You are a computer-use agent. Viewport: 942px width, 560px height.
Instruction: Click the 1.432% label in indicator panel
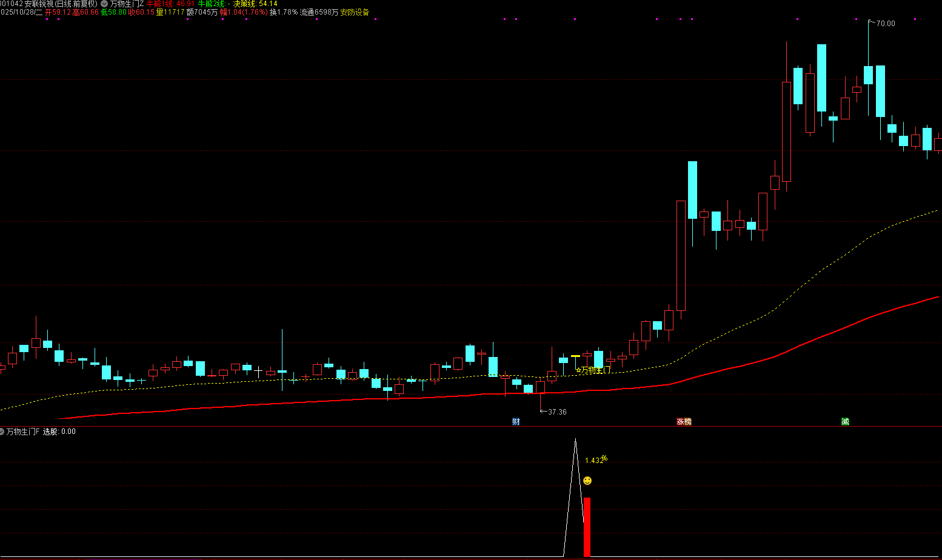[x=596, y=460]
